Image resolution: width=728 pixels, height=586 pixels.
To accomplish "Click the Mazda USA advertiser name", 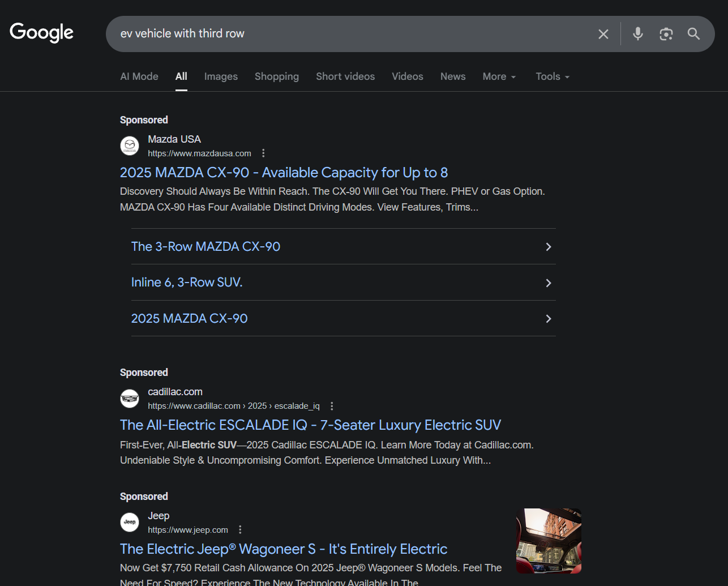I will click(x=174, y=139).
